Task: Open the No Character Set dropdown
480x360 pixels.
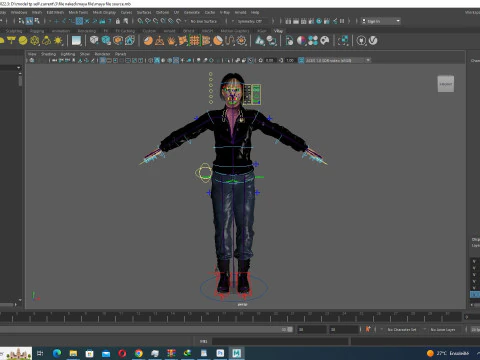Action: tap(402, 329)
